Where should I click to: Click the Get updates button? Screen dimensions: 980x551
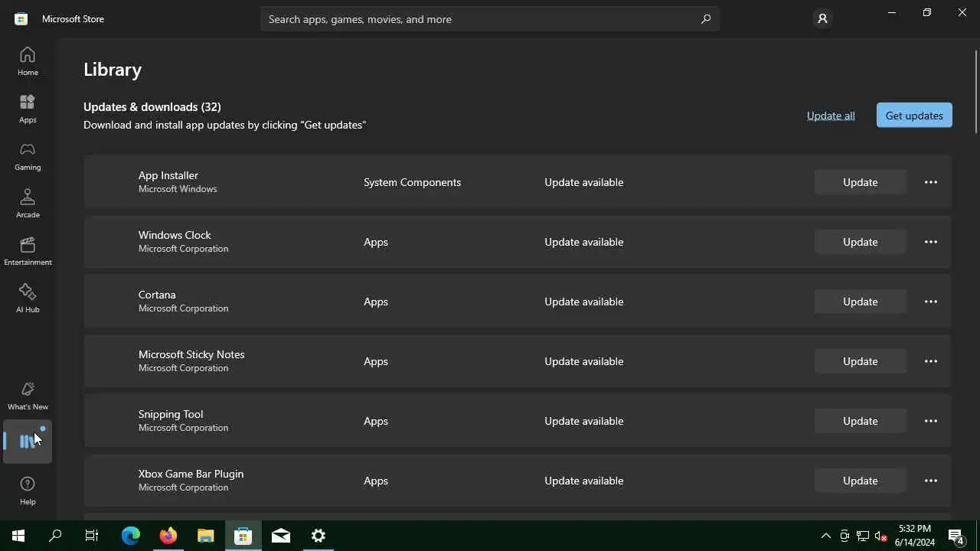pyautogui.click(x=914, y=116)
